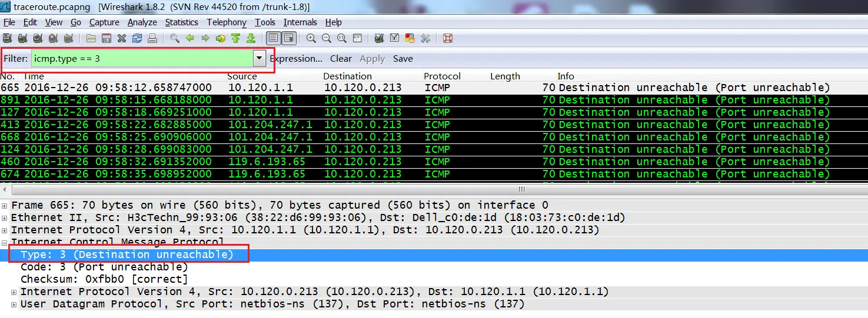Open the Telephony menu

pyautogui.click(x=227, y=22)
